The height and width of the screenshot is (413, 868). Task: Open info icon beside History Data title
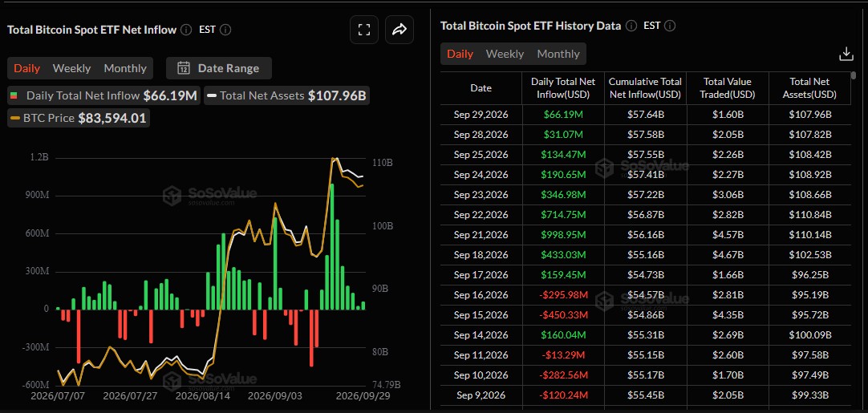coord(631,26)
